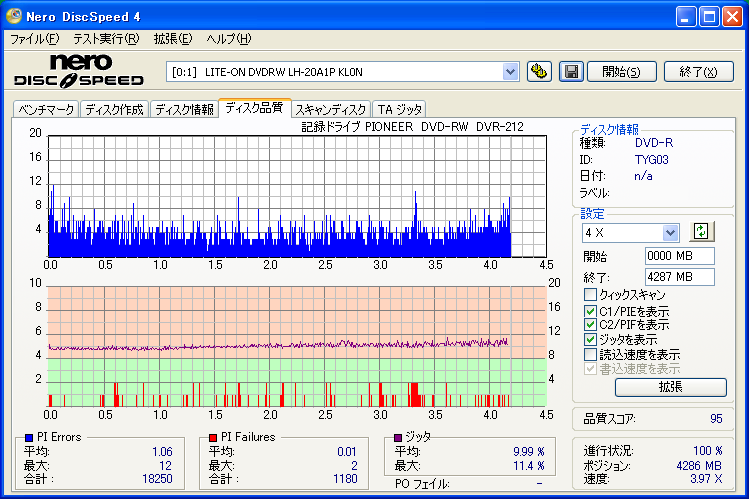Click the PI Failures 平均 value 0.01
749x499 pixels.
pos(347,451)
